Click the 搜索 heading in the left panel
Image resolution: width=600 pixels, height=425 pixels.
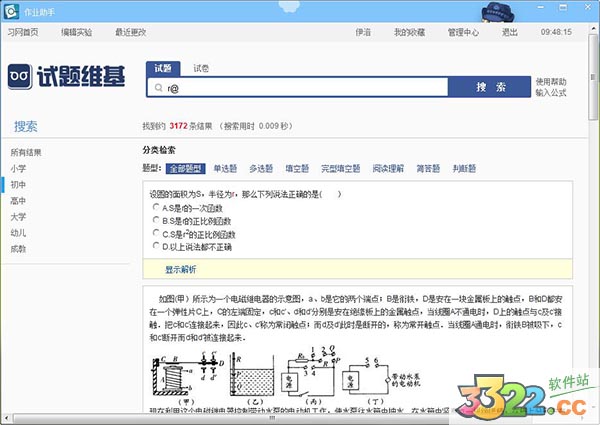pos(26,126)
